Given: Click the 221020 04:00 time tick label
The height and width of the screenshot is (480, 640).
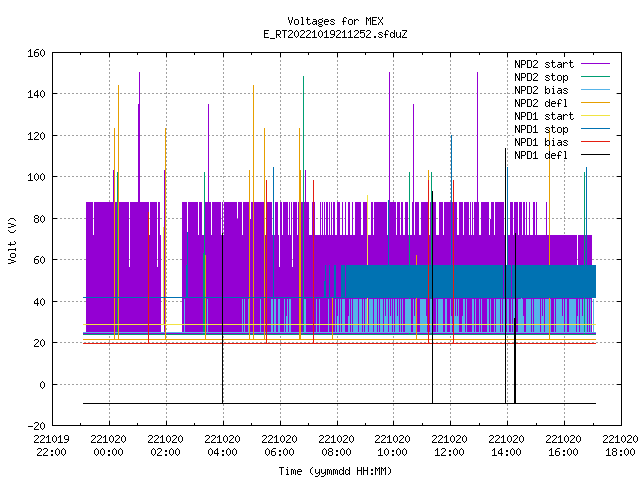Looking at the screenshot, I should coord(222,446).
